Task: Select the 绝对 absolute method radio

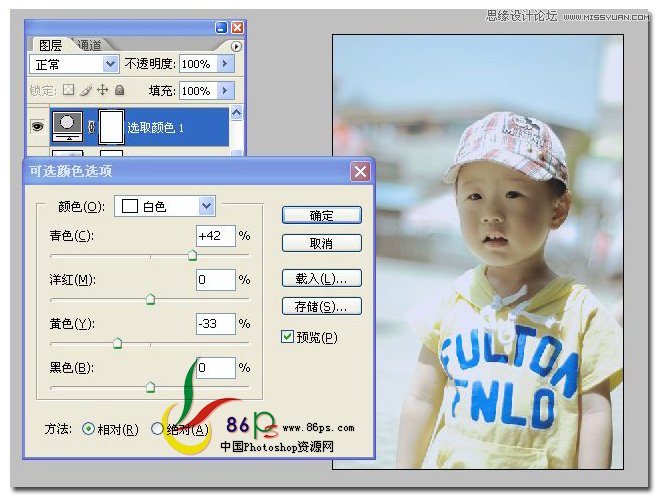Action: tap(157, 429)
